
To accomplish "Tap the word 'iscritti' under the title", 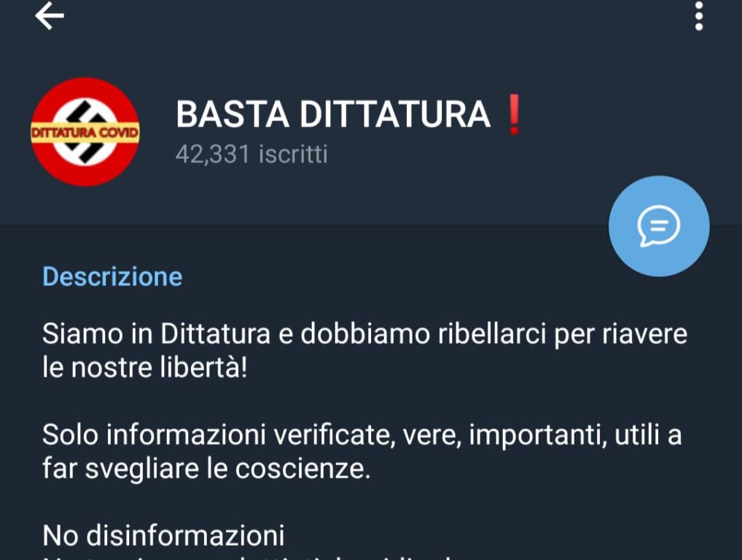I will 293,155.
